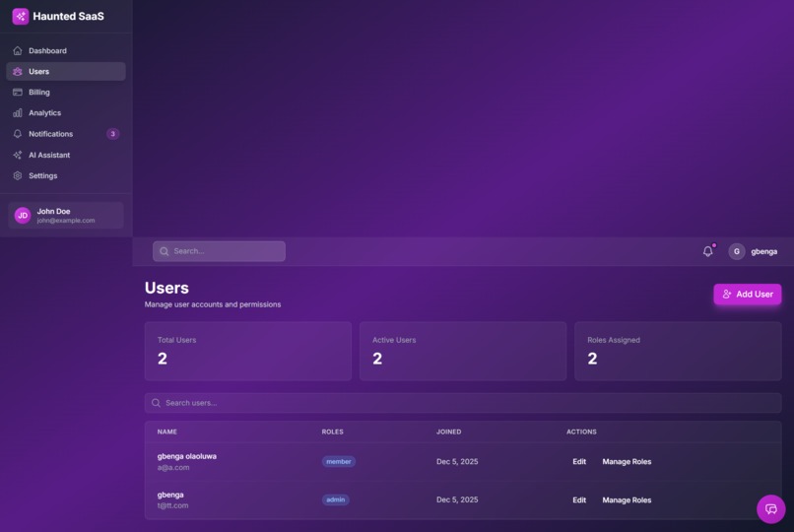Click the admin role badge
794x532 pixels.
335,499
